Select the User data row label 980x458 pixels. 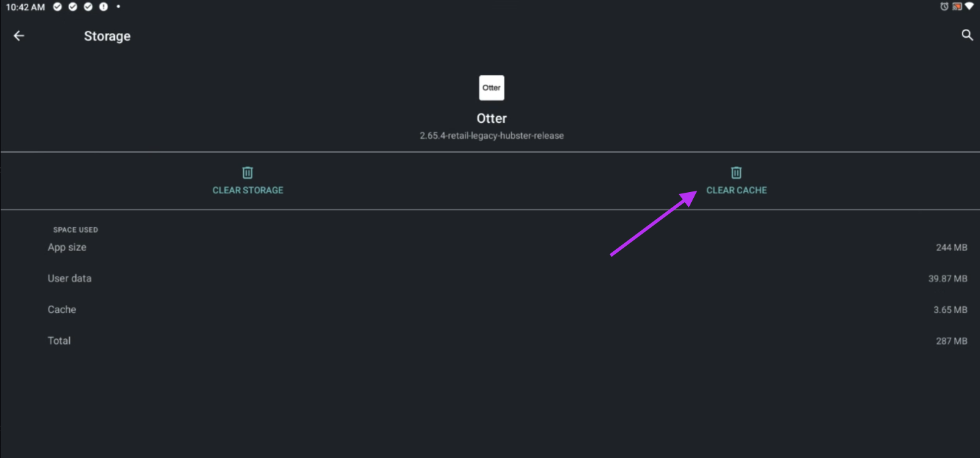70,278
